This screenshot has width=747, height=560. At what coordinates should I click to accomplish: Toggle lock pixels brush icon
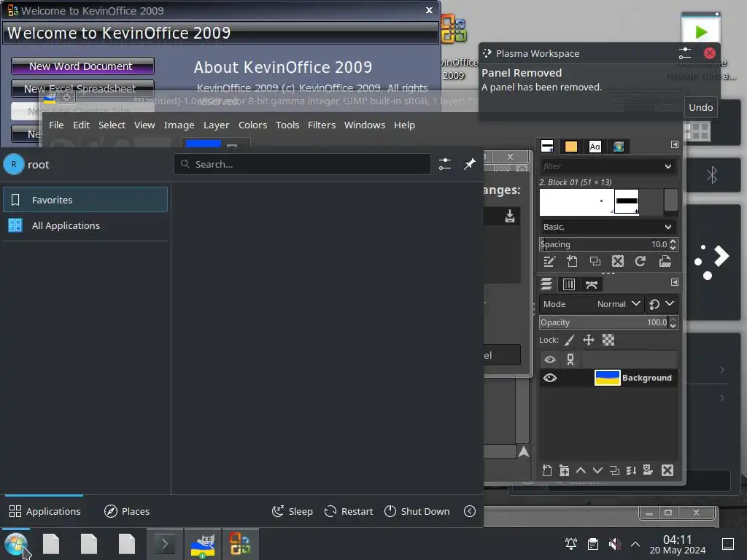(x=569, y=340)
